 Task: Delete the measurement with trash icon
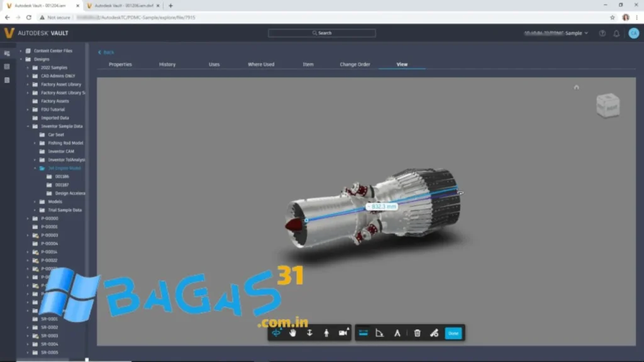pos(417,333)
